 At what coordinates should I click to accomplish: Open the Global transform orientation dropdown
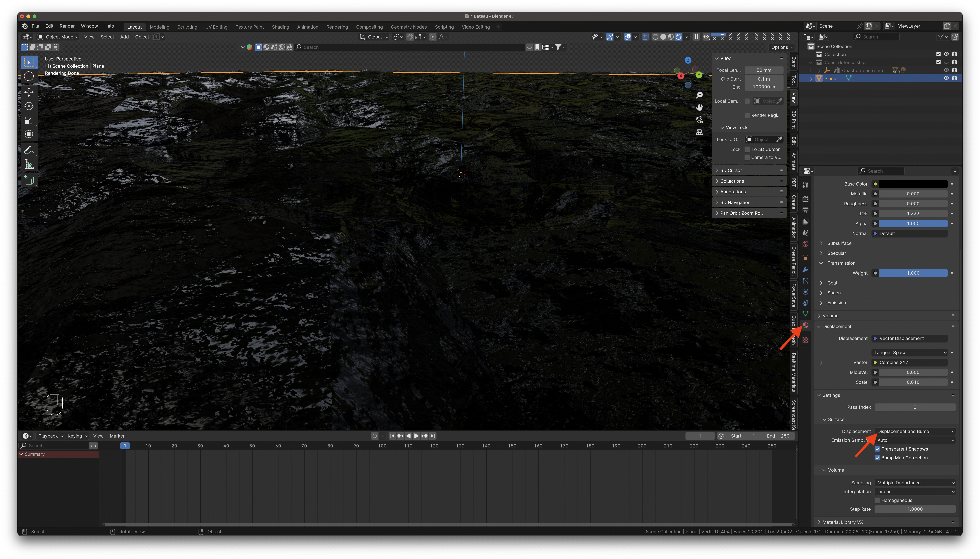374,37
